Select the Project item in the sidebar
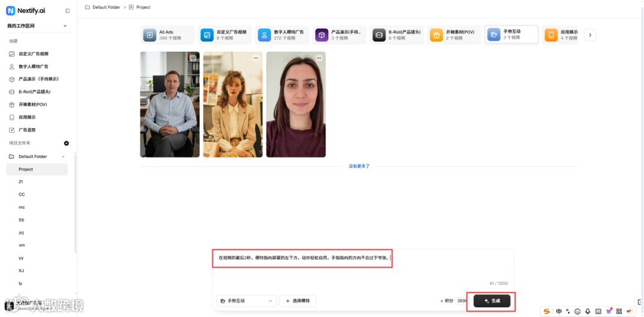The width and height of the screenshot is (644, 317). (36, 169)
